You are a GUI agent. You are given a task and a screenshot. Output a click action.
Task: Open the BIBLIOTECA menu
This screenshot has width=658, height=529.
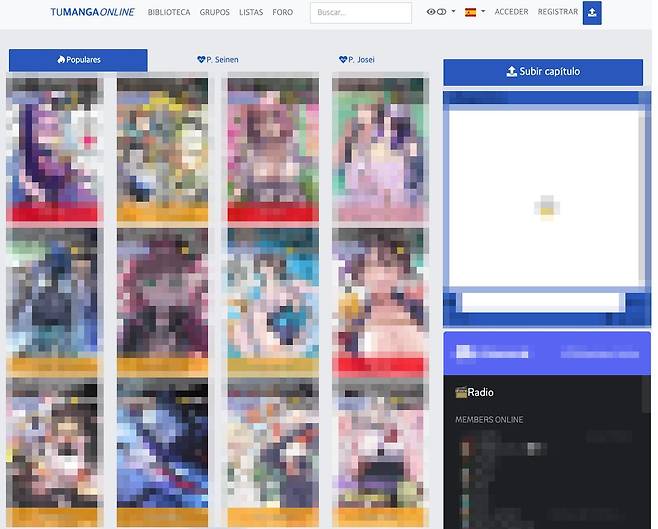click(x=169, y=12)
